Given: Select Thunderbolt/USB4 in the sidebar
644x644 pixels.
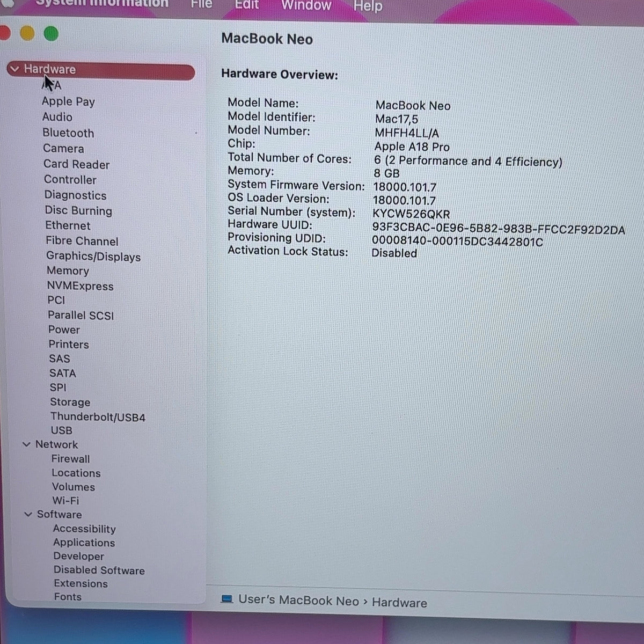Looking at the screenshot, I should pyautogui.click(x=98, y=417).
